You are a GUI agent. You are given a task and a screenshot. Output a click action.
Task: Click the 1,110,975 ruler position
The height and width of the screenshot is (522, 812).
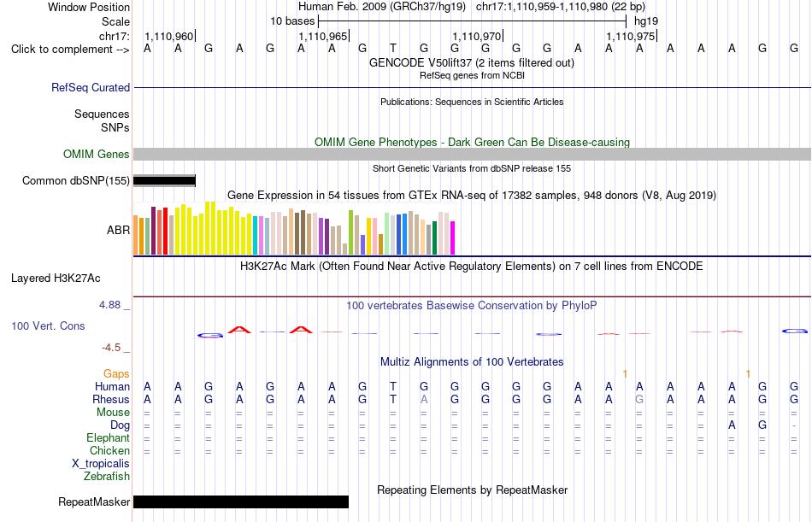[631, 36]
